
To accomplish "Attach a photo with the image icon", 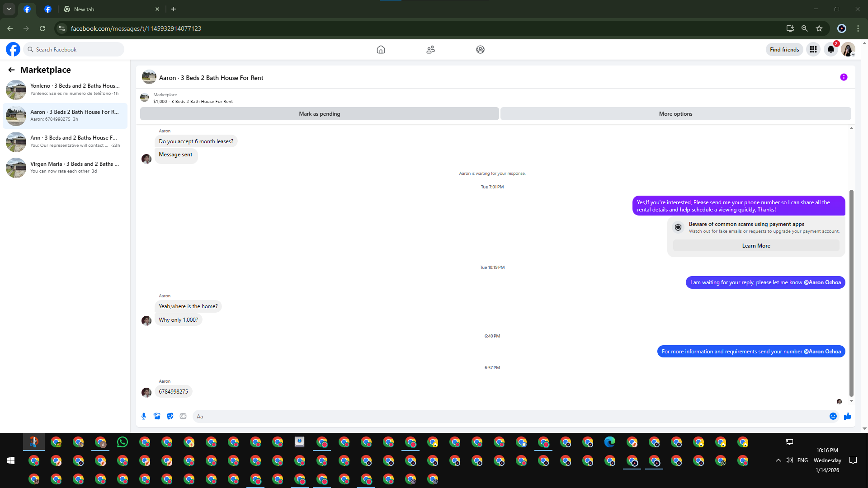I will 157,416.
